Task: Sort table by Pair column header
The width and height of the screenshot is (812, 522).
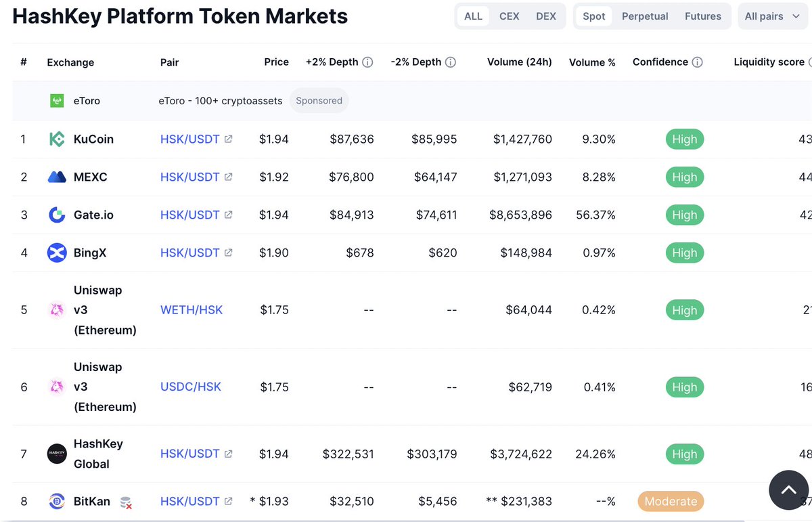Action: coord(169,62)
